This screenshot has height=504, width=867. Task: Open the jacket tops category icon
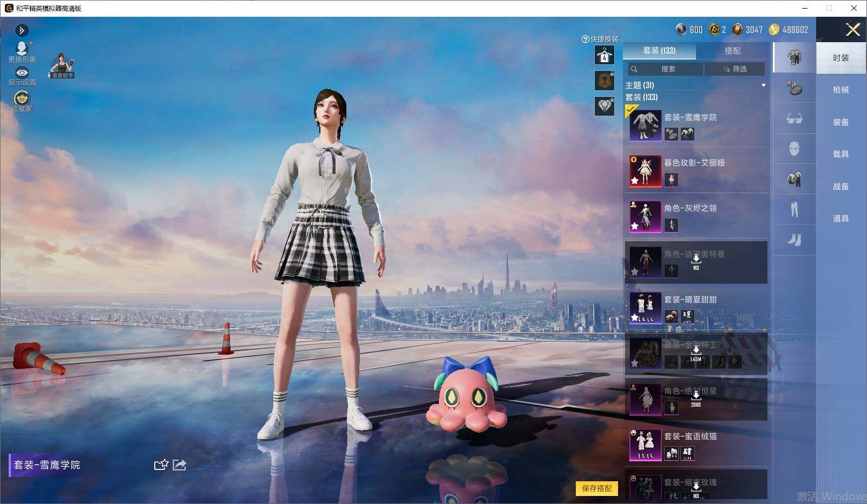point(794,179)
